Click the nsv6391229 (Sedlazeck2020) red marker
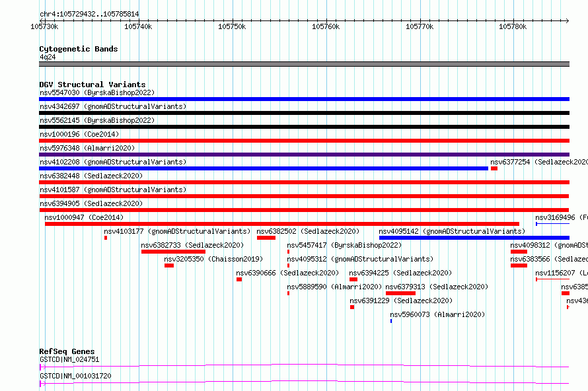Screen dimensions: 588x391 [x=352, y=307]
